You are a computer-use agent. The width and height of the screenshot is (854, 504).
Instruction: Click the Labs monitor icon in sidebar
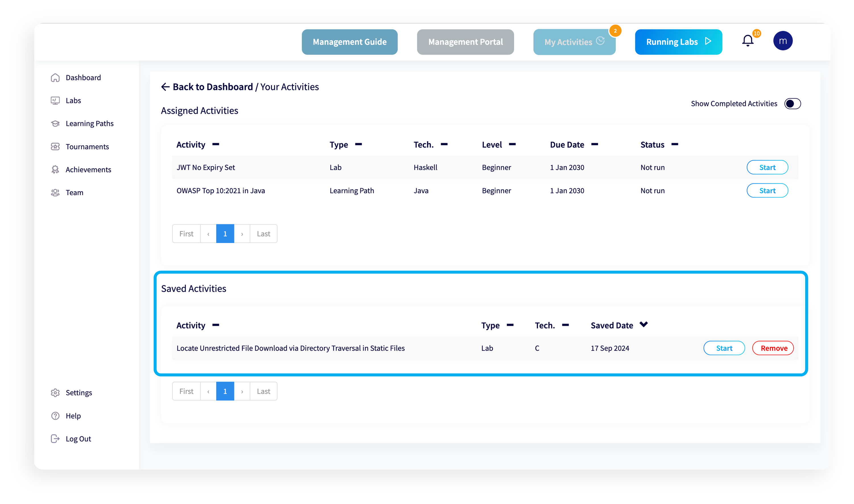pos(55,101)
